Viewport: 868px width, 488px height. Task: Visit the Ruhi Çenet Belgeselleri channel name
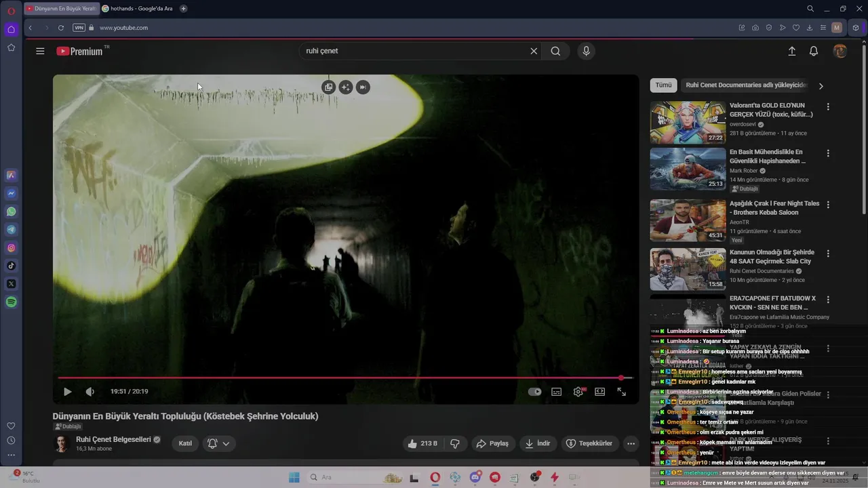point(113,439)
